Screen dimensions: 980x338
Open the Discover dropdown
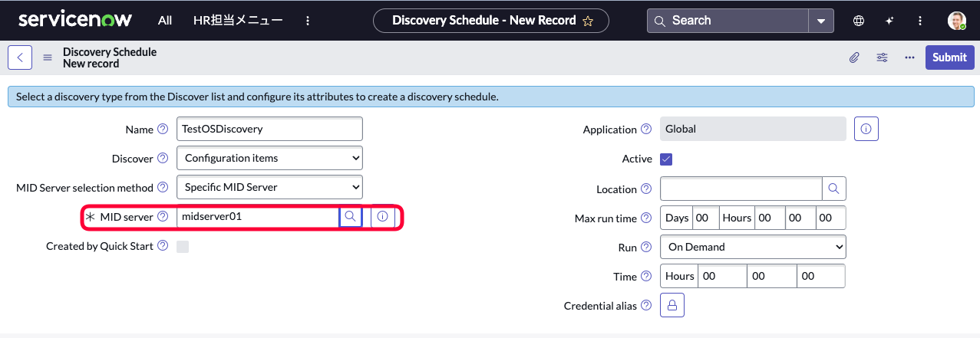point(269,158)
